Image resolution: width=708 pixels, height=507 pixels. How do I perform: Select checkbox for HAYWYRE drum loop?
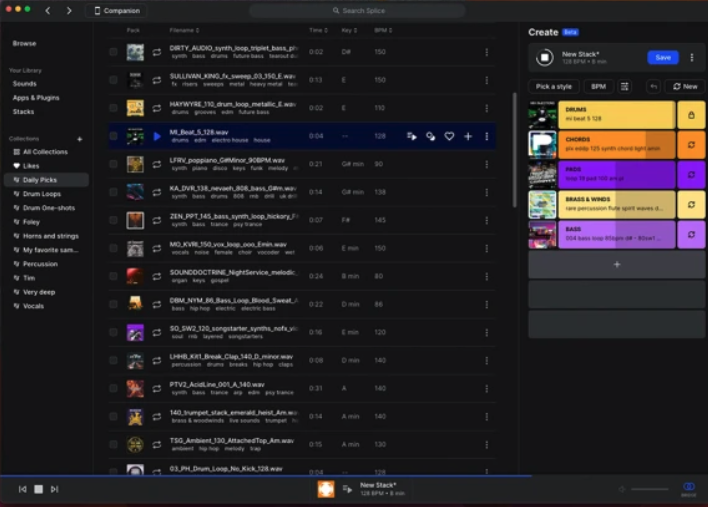pos(113,108)
